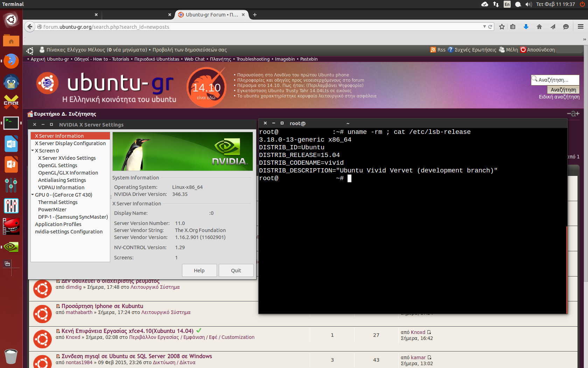
Task: Open the Ubuntu Dash launcher icon
Action: click(11, 20)
